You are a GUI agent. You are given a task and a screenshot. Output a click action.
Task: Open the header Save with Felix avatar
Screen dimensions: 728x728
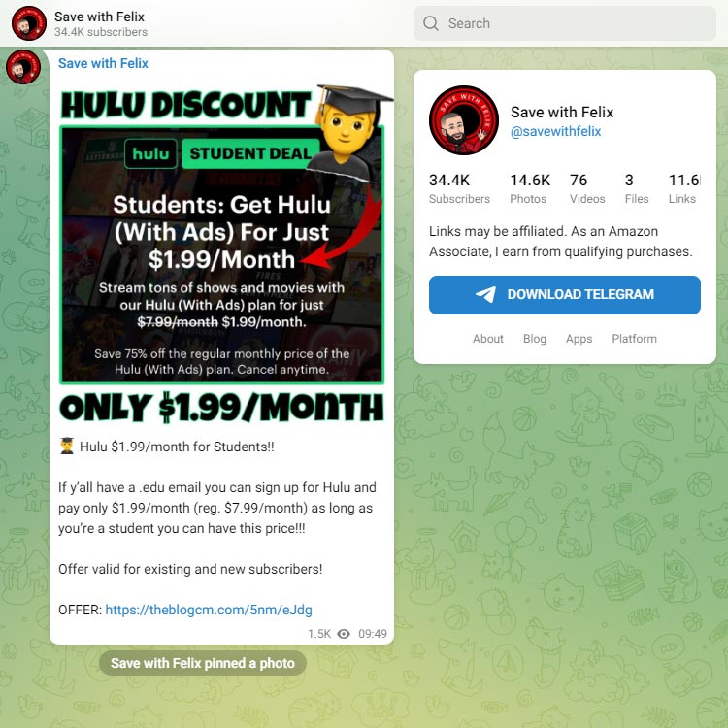tap(29, 23)
